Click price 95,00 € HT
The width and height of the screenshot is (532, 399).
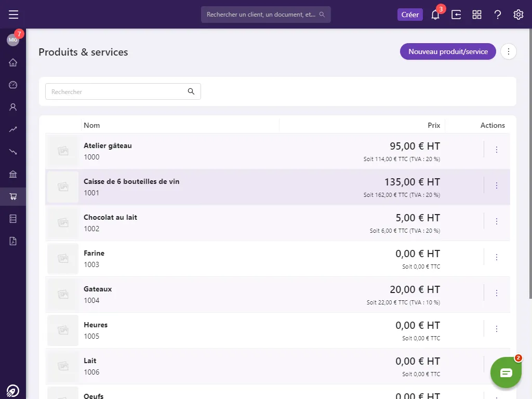[x=415, y=146]
